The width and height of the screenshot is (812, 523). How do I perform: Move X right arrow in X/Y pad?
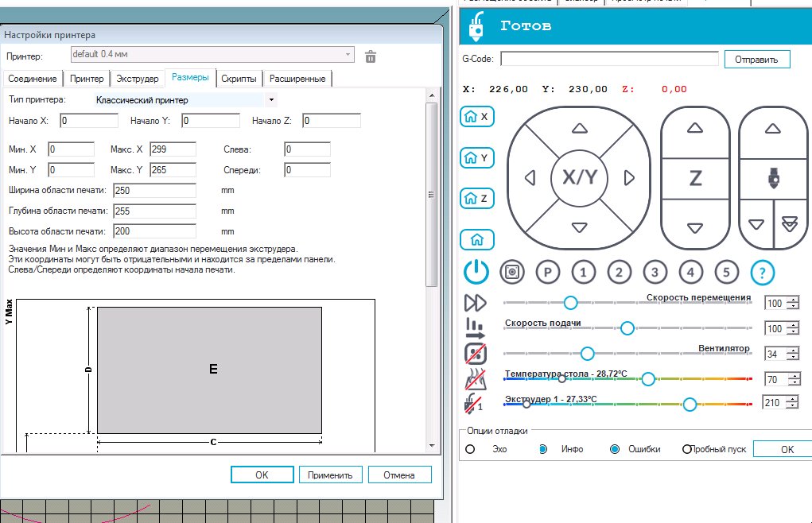(629, 178)
